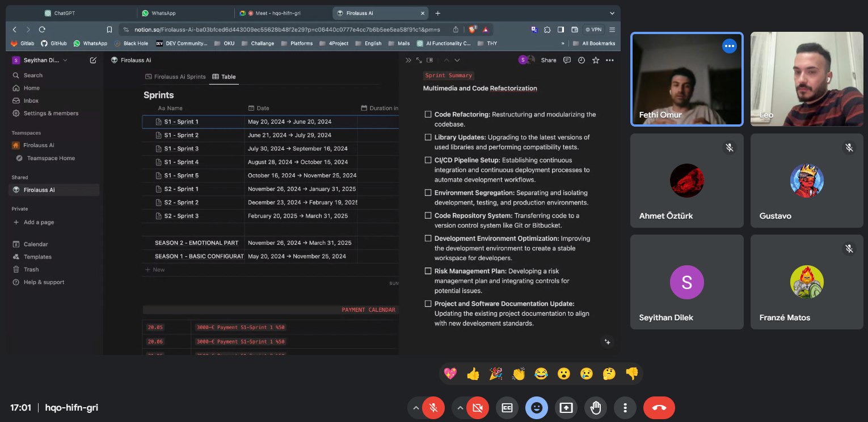Image resolution: width=868 pixels, height=422 pixels.
Task: Reload the browser page
Action: point(42,30)
